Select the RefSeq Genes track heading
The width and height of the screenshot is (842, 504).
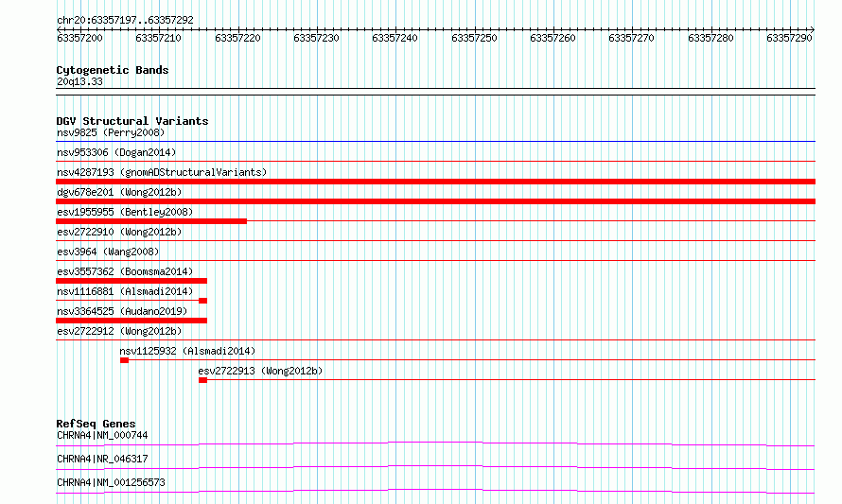[96, 424]
